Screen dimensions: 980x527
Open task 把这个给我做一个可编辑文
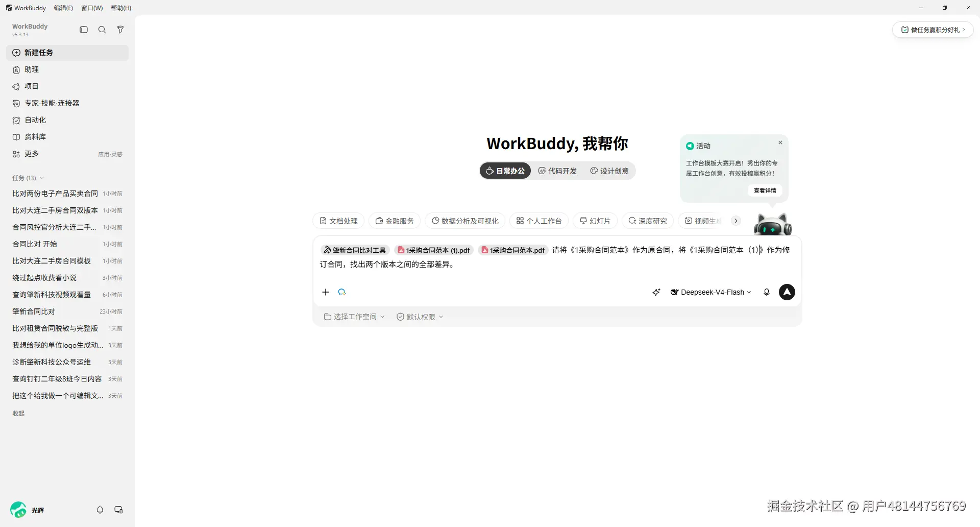coord(67,396)
